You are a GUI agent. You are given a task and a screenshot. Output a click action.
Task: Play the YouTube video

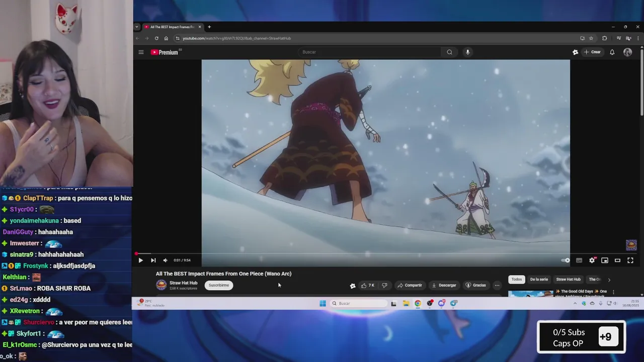(140, 260)
